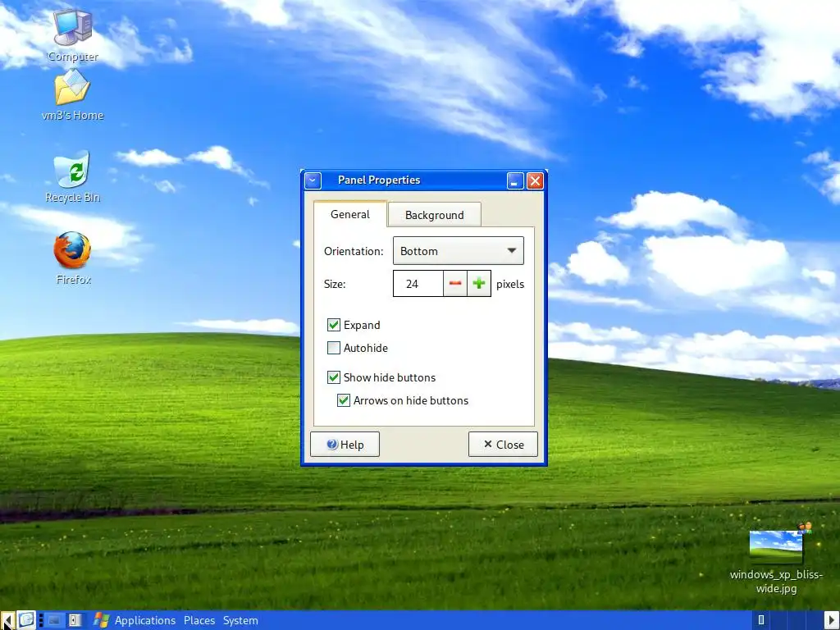Switch to the first workspace in switcher
Screen dimensions: 840x630
(x=760, y=620)
